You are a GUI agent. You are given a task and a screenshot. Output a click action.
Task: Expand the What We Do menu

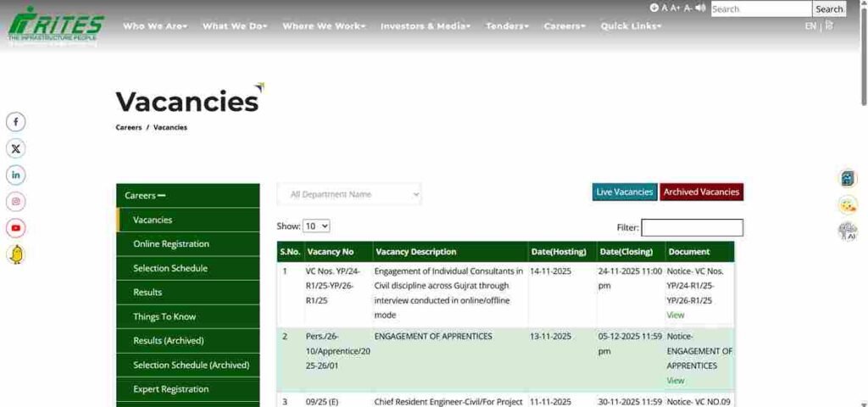(235, 26)
